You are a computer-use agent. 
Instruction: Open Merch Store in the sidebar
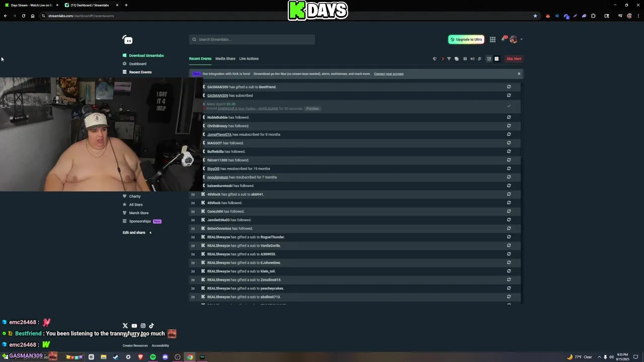coord(135,213)
